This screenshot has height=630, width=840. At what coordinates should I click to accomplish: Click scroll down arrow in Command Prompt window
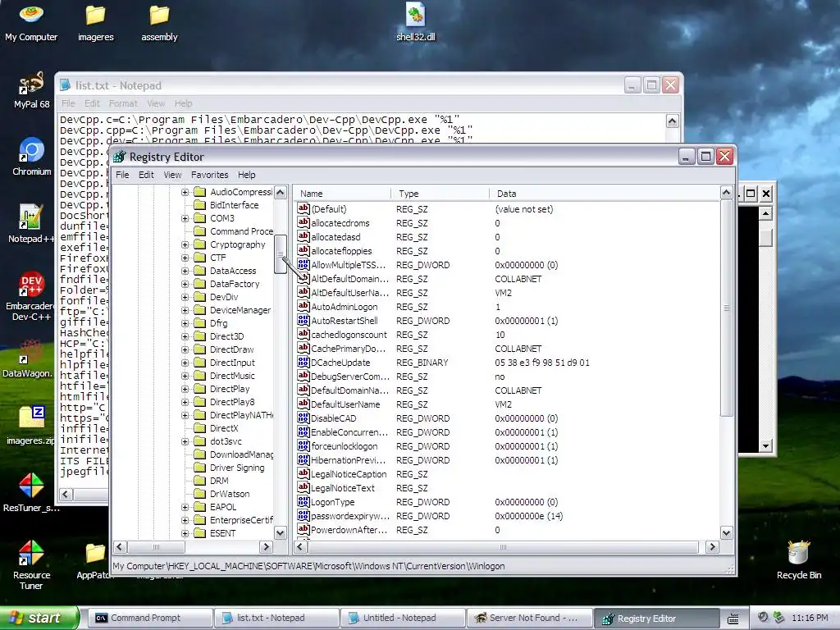[x=765, y=445]
